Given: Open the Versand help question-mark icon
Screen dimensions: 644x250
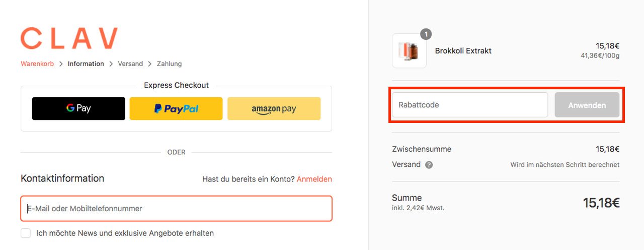Looking at the screenshot, I should [x=429, y=165].
